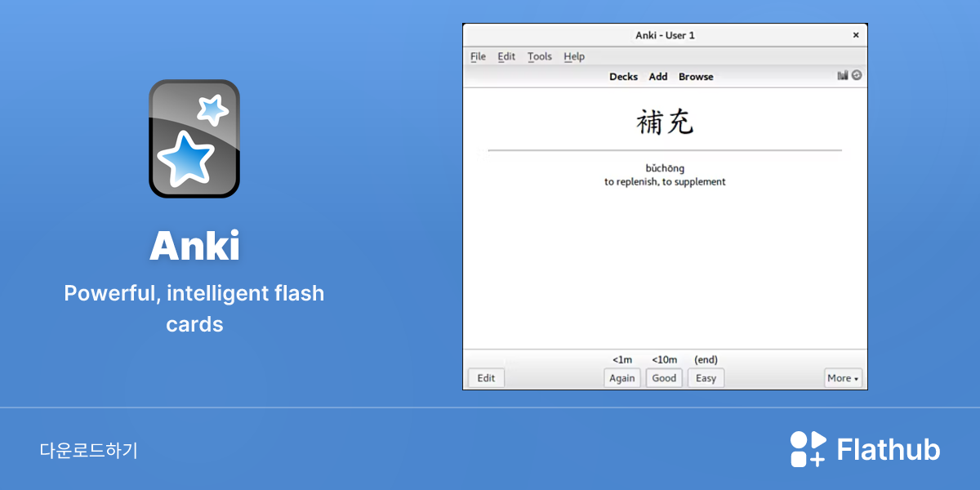Click the '(end)' interval label
This screenshot has width=980, height=490.
[x=706, y=359]
